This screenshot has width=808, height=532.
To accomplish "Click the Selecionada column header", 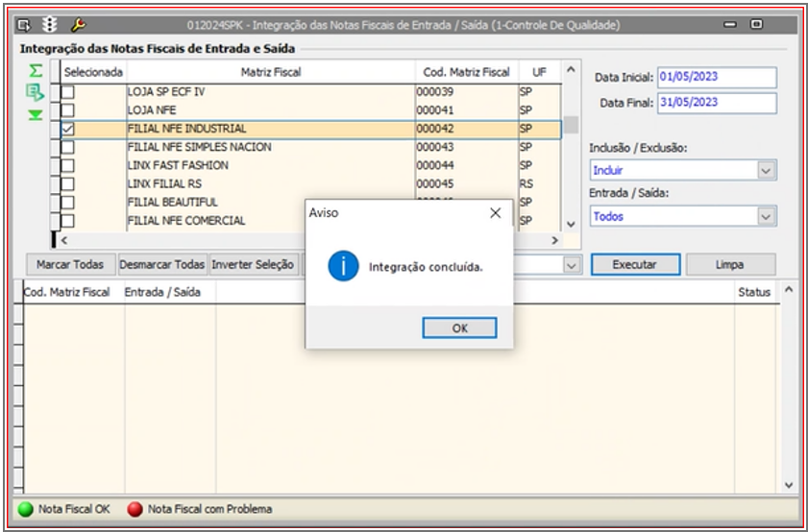I will click(93, 72).
